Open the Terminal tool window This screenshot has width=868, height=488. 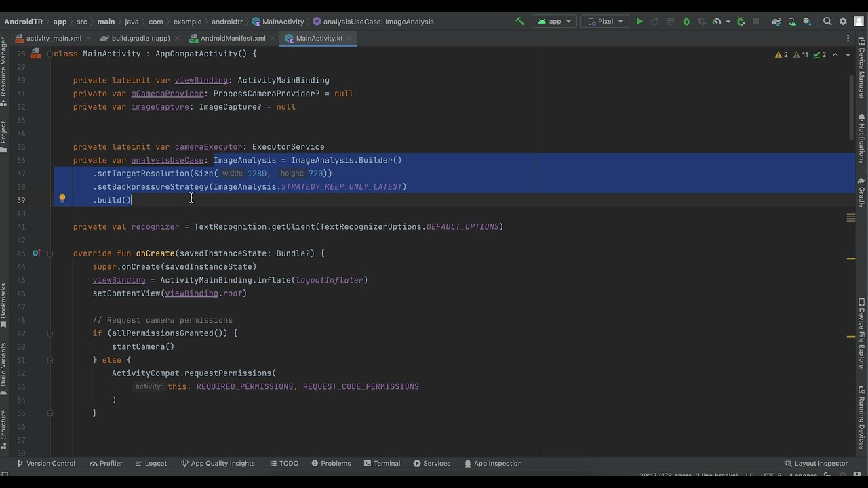(x=382, y=464)
